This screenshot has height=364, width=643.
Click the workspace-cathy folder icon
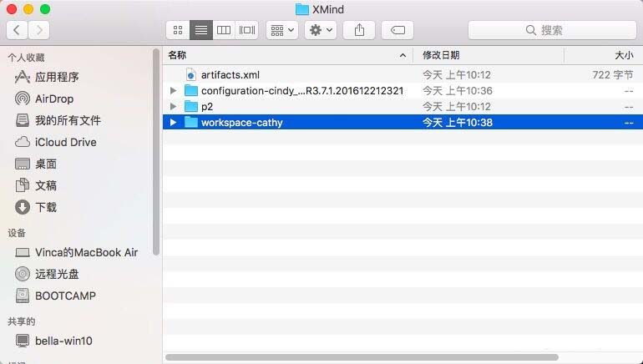point(191,122)
